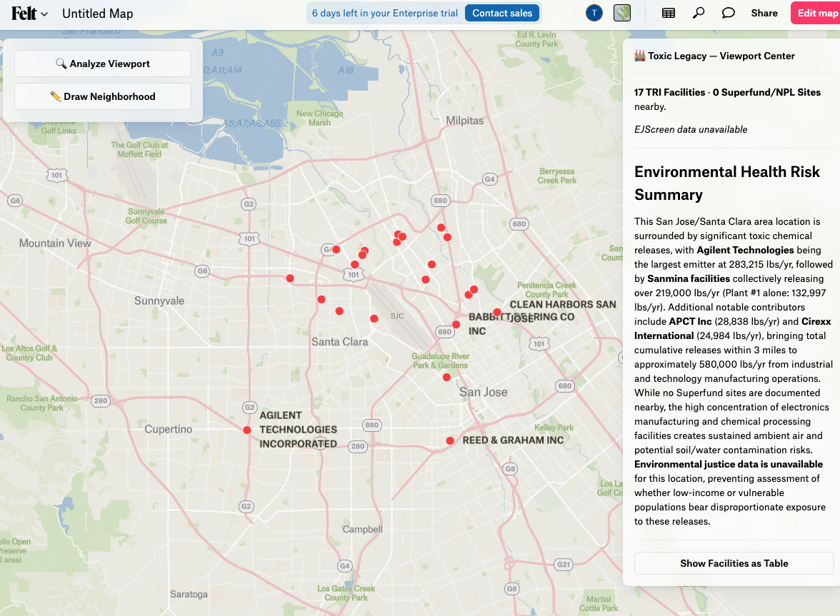Click the Analyze Viewport button
Viewport: 840px width, 616px height.
(103, 64)
